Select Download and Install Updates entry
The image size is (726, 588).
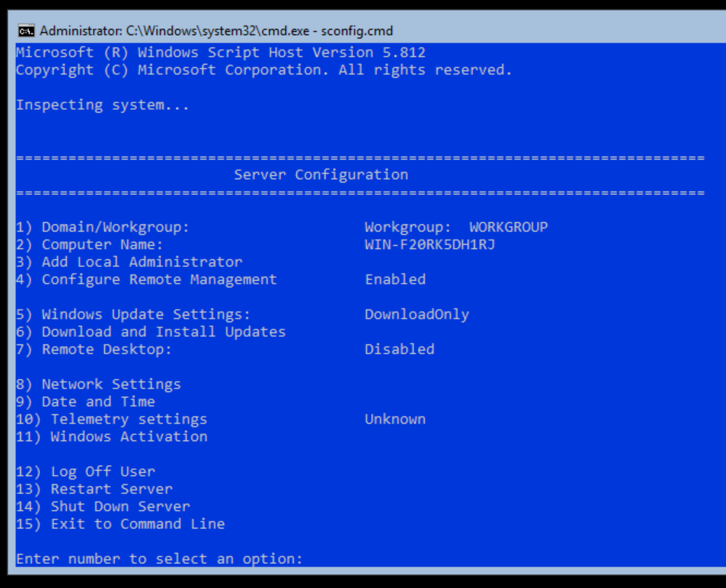point(151,332)
